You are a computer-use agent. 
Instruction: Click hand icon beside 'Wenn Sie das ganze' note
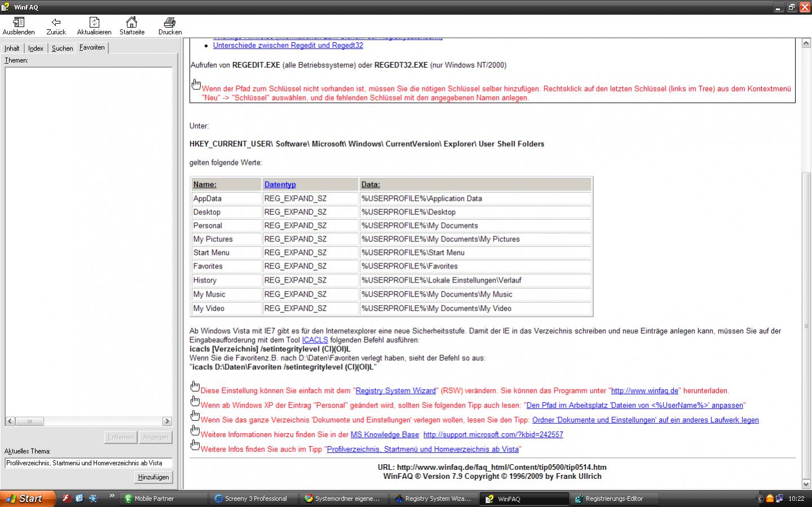pyautogui.click(x=195, y=416)
